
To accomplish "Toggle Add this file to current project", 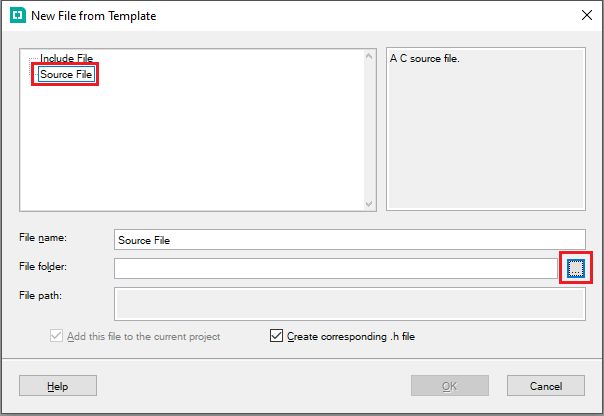I will tap(56, 336).
